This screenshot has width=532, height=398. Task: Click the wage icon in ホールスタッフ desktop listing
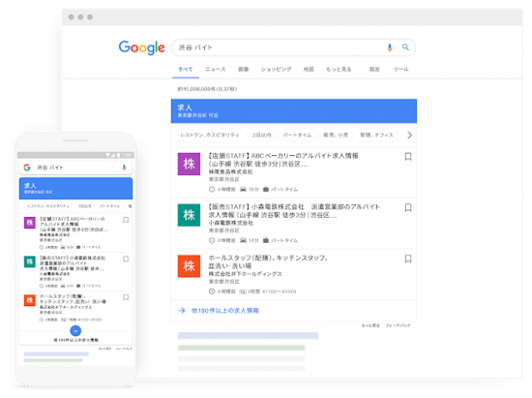[x=243, y=292]
